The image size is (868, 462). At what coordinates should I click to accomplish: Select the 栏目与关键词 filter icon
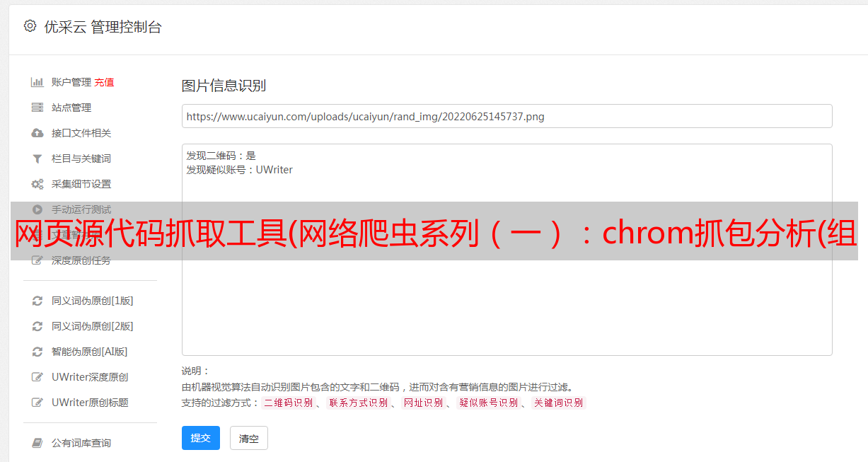pyautogui.click(x=37, y=158)
